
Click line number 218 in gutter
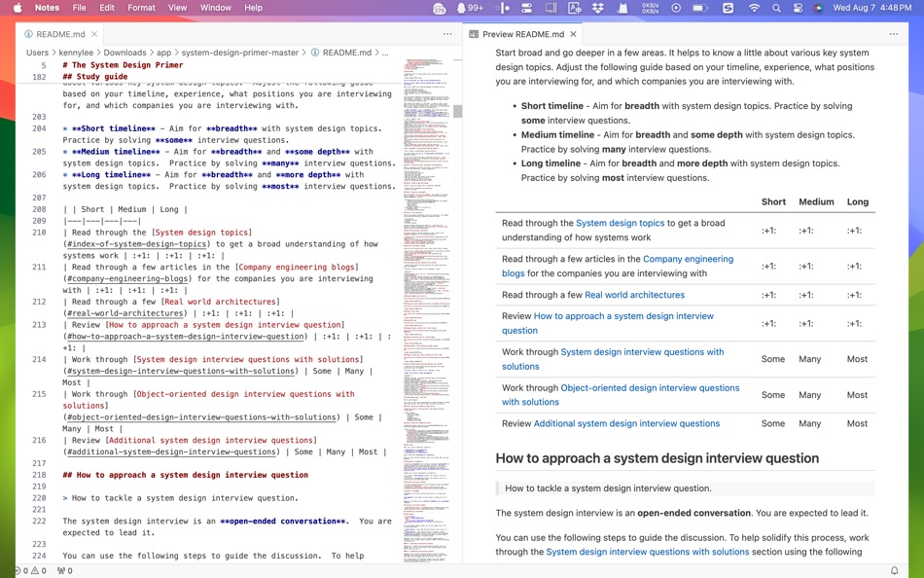click(x=39, y=475)
